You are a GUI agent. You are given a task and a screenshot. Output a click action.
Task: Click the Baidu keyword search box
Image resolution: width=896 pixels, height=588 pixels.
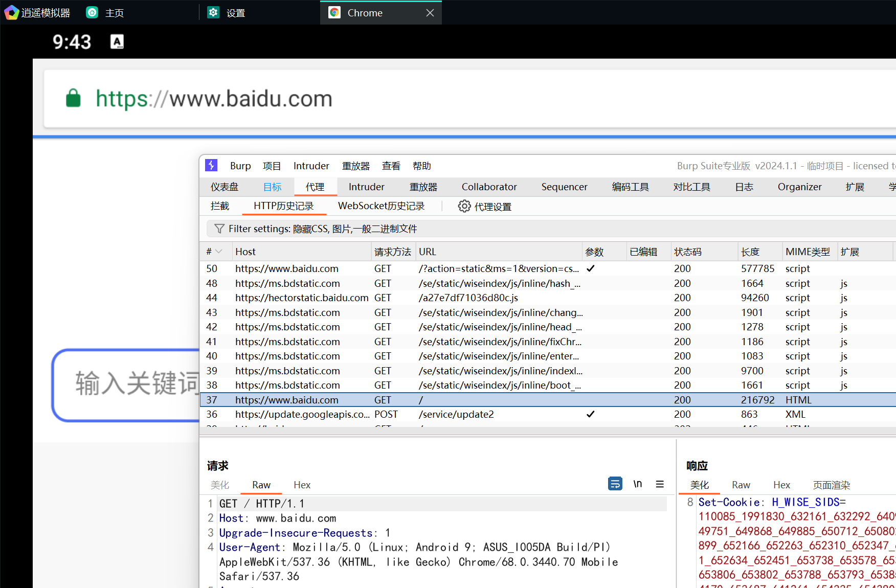128,385
